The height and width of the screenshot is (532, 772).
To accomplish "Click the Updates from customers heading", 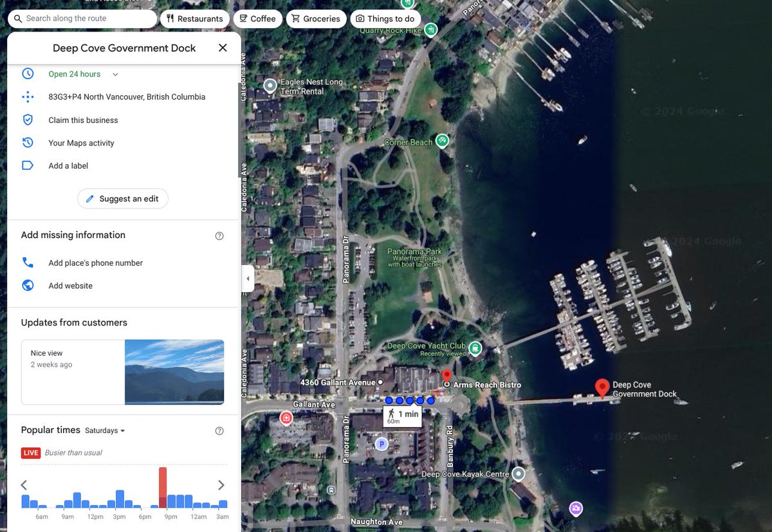I will pos(74,323).
